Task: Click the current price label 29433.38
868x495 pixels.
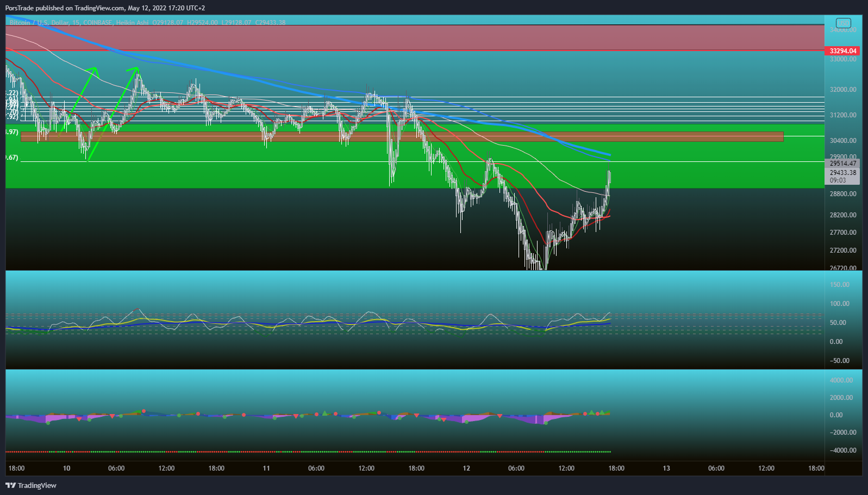Action: click(843, 173)
